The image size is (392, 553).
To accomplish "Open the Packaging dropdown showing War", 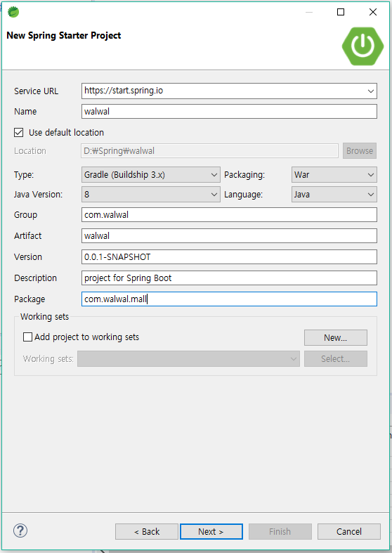I will pos(334,174).
